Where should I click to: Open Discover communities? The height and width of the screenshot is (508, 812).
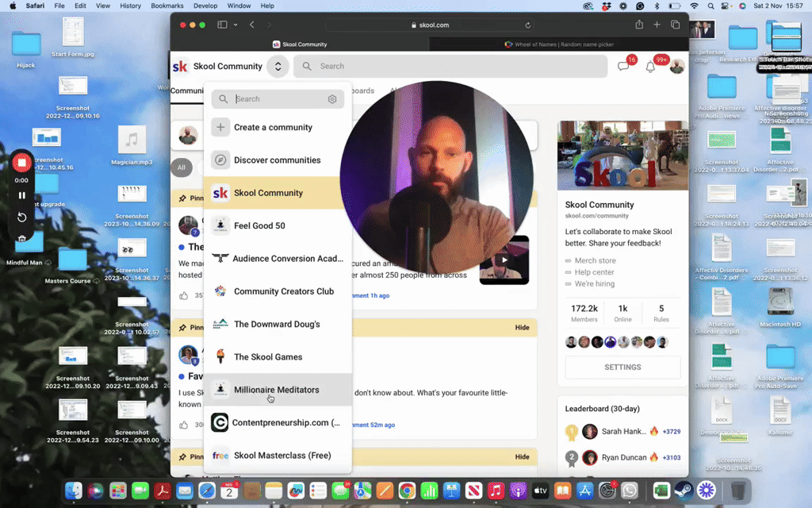tap(278, 160)
